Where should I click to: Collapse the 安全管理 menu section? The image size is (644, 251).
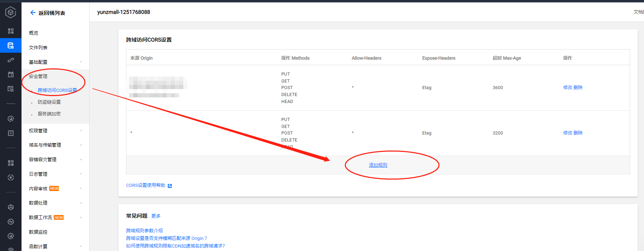click(38, 76)
